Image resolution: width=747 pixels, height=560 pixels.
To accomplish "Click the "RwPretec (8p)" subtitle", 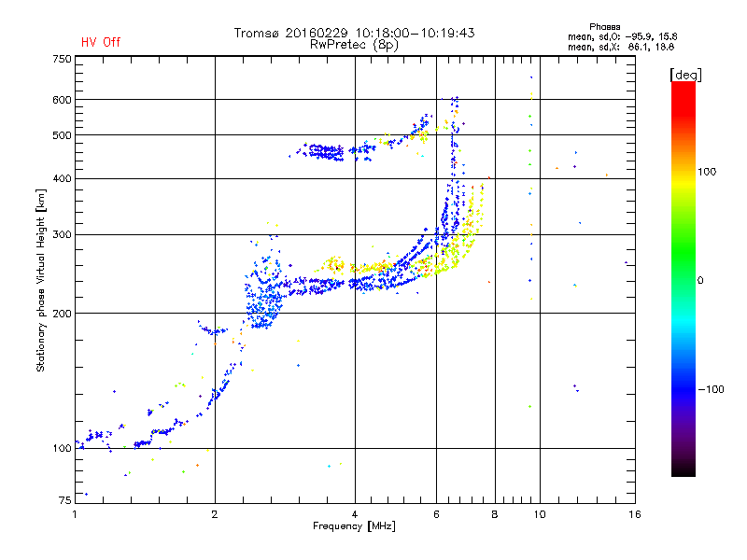I will [x=354, y=45].
